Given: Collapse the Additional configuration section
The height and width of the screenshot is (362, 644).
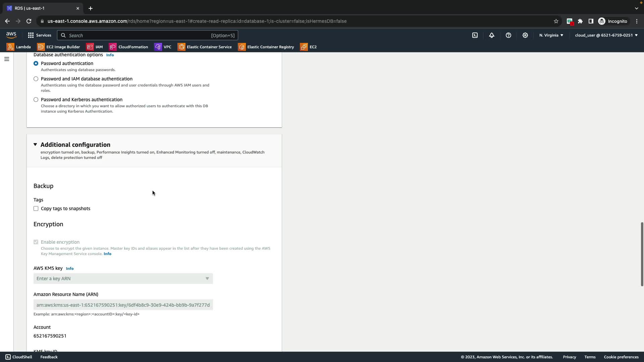Looking at the screenshot, I should (35, 144).
